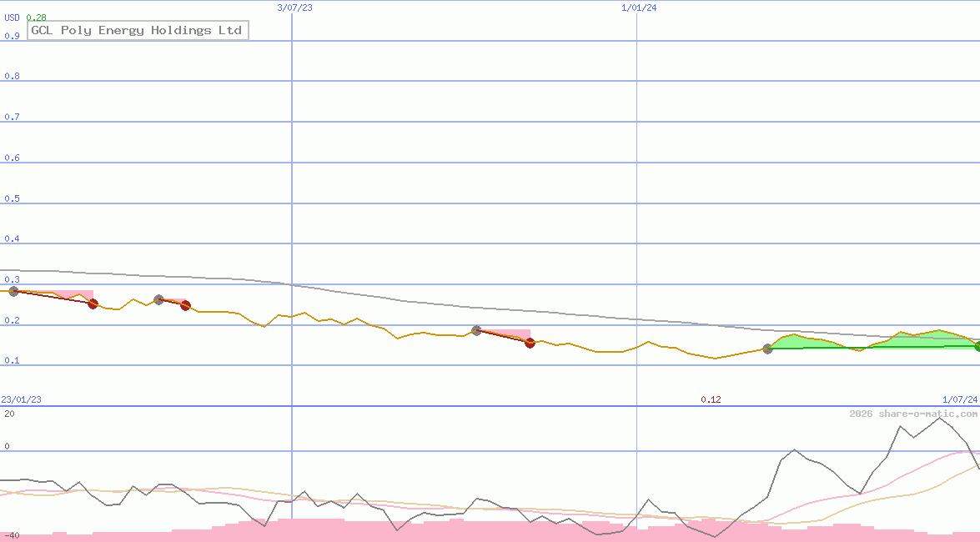Click the gray buy signal dot under the green region
The height and width of the screenshot is (542, 980).
pyautogui.click(x=767, y=349)
